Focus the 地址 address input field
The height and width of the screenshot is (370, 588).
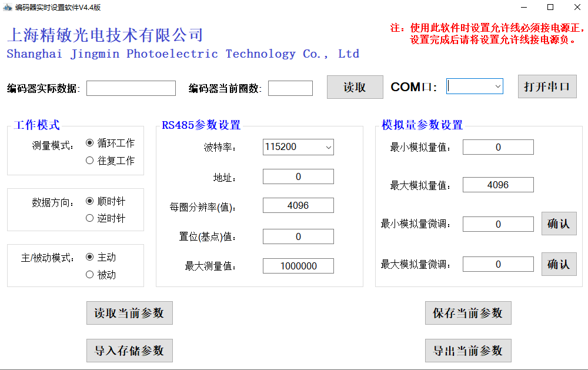click(x=298, y=177)
